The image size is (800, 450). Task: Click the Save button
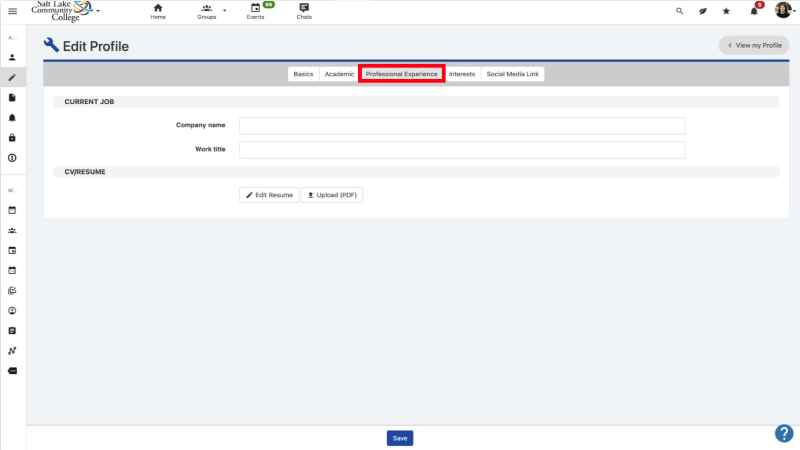[x=400, y=438]
